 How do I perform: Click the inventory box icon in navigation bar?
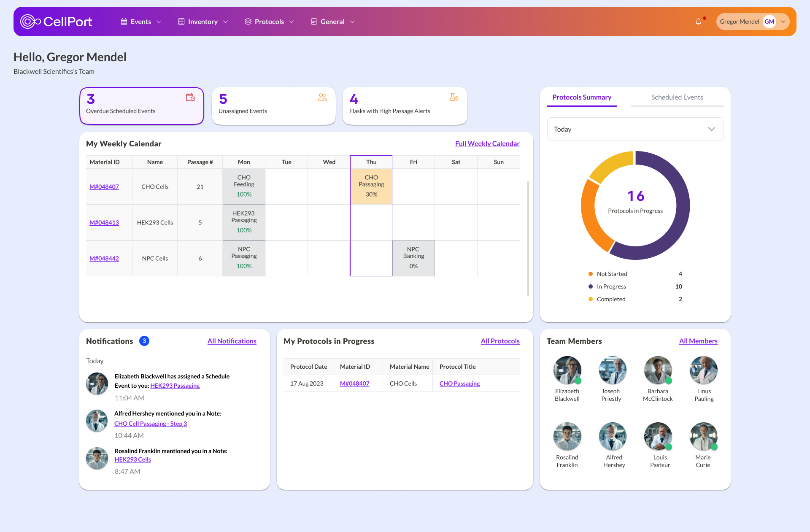coord(181,21)
